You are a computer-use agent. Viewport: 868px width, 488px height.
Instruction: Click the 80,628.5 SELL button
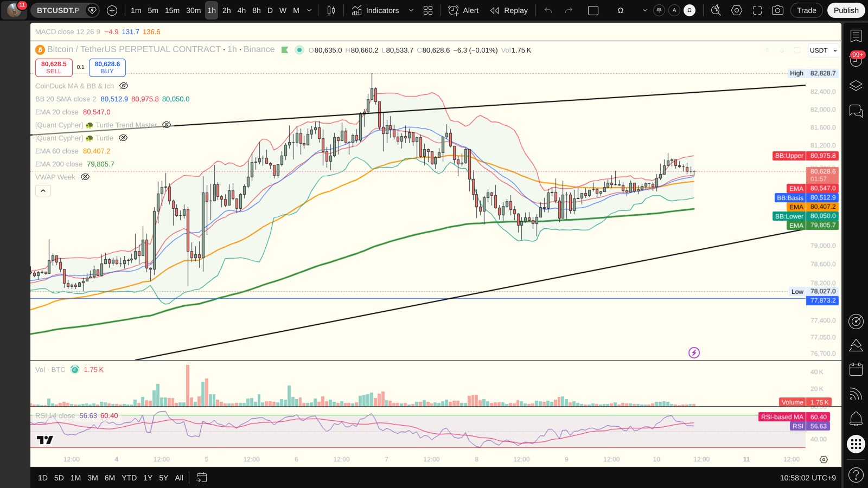click(54, 67)
